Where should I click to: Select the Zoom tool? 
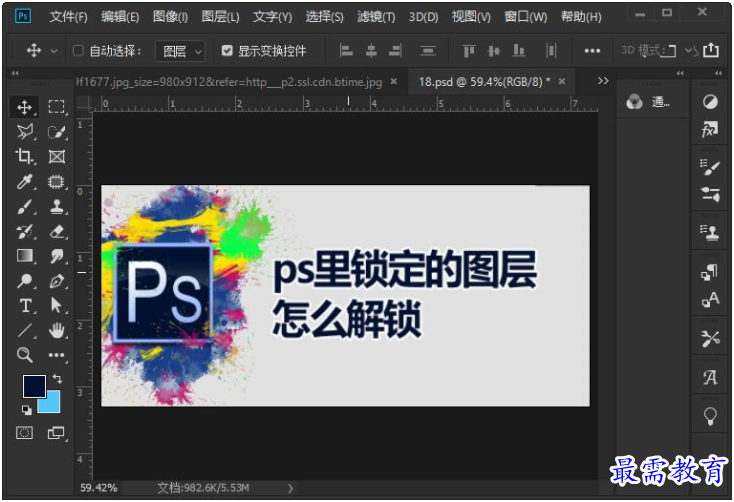coord(24,355)
